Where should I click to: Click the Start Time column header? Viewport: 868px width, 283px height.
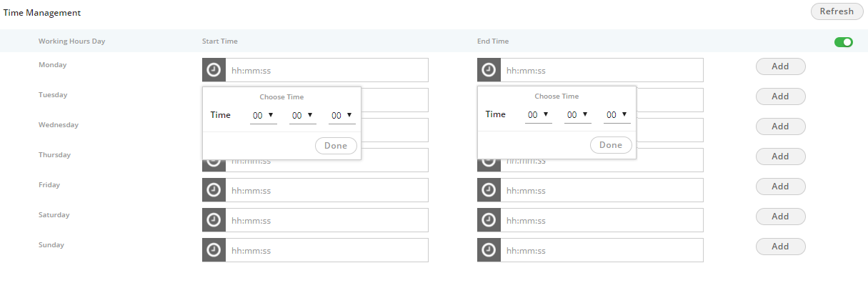pos(220,41)
